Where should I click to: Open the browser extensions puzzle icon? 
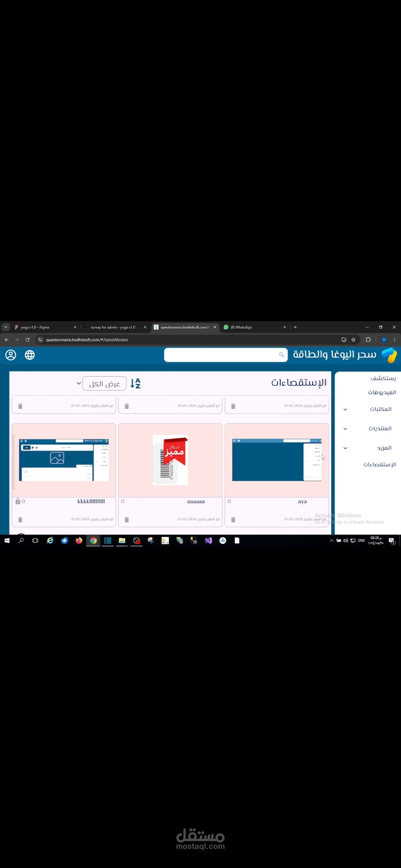pyautogui.click(x=368, y=339)
